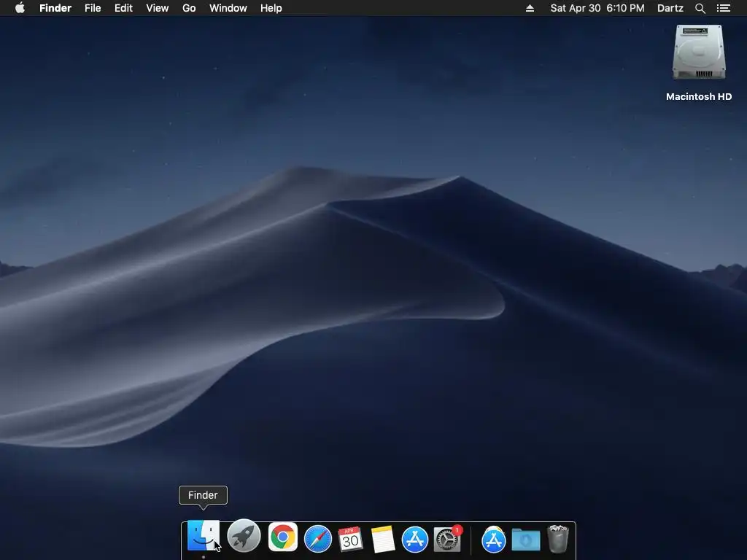Open the Applications folder stack in Dock

click(494, 540)
